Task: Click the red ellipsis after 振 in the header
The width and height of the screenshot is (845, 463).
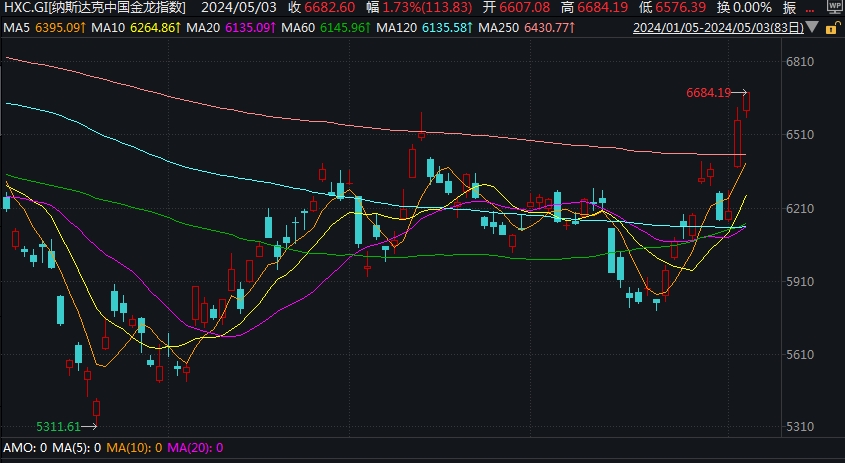Action: (x=811, y=8)
